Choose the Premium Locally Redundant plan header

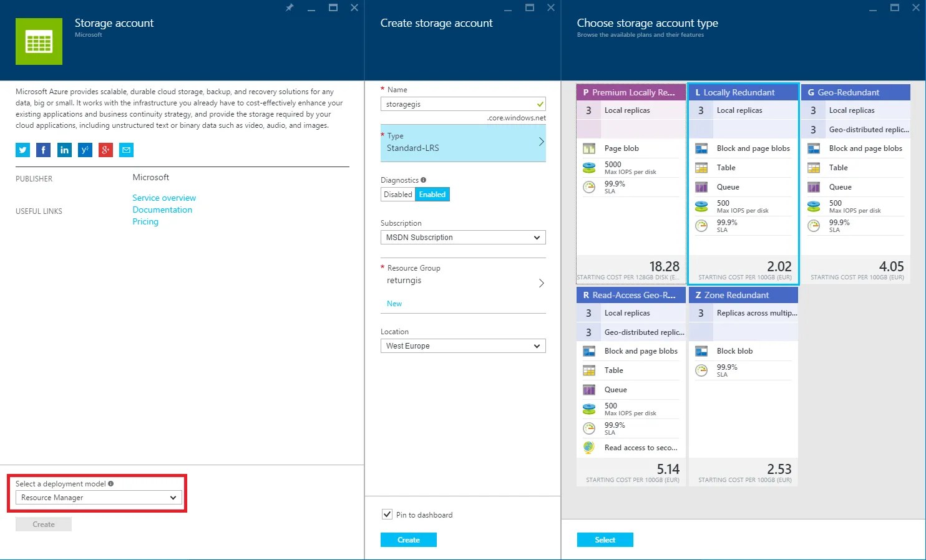click(x=631, y=92)
